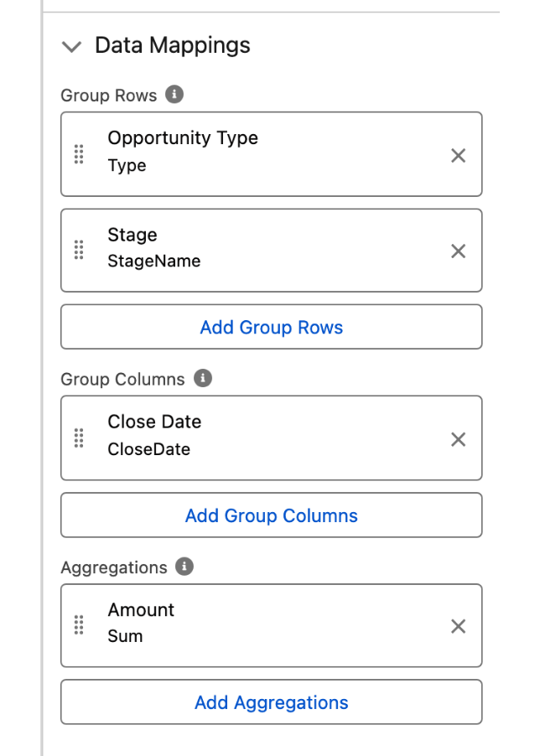The height and width of the screenshot is (756, 540).
Task: Click Add Group Rows button
Action: 272,327
